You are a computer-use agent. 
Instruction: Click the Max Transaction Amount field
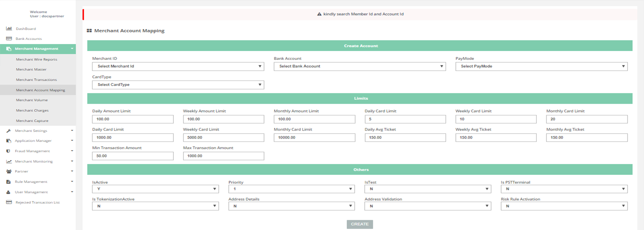tap(223, 156)
